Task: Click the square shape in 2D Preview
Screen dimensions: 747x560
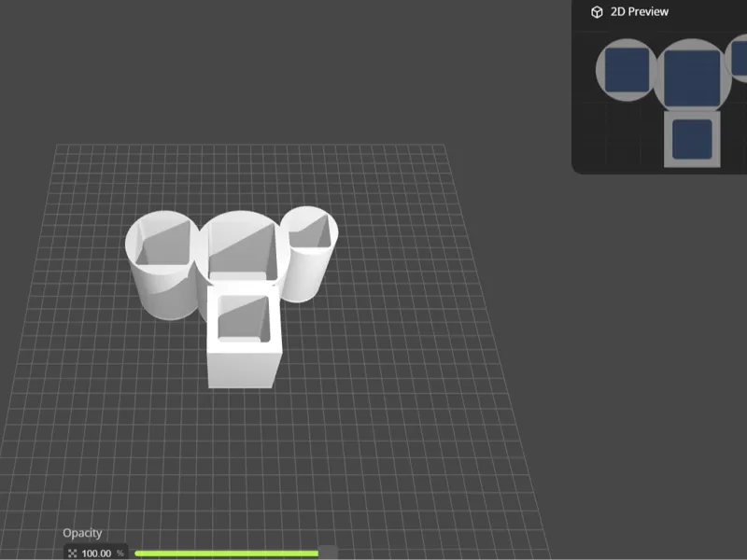Action: 692,139
